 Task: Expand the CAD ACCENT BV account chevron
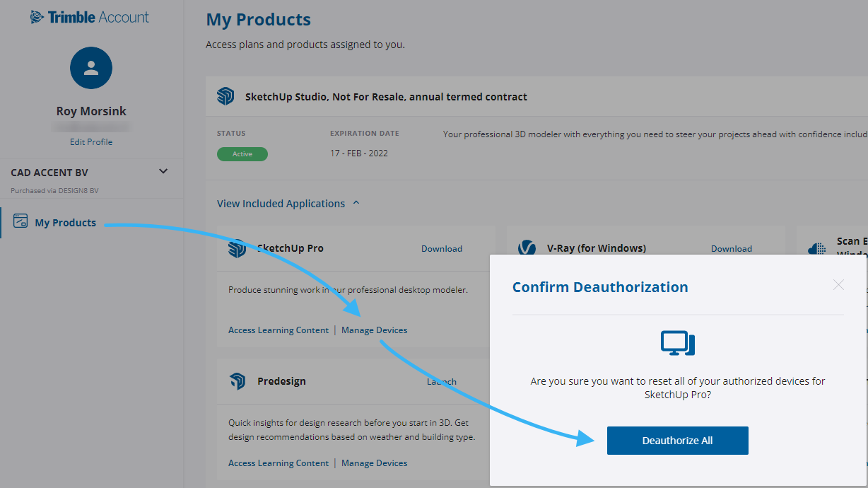(163, 171)
